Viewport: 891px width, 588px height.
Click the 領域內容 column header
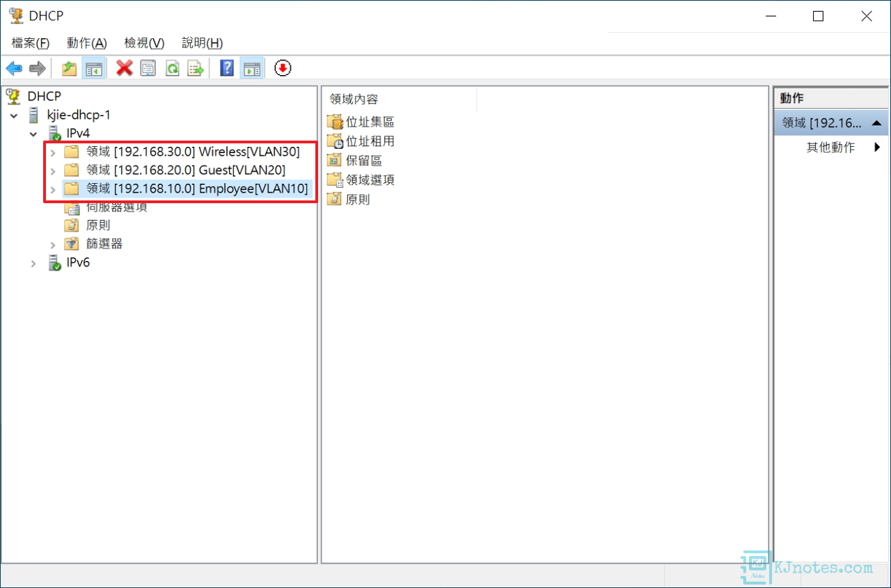[x=400, y=100]
